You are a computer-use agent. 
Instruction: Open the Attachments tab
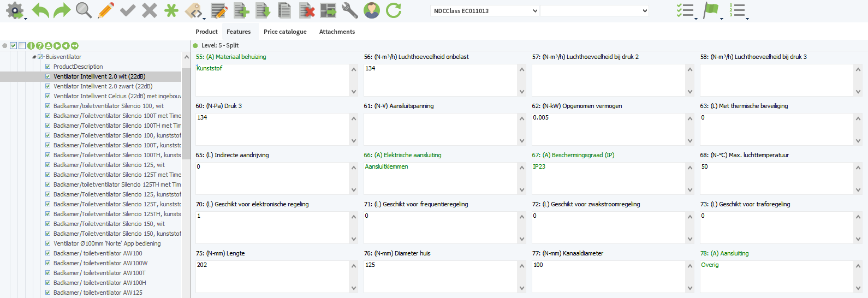[337, 32]
